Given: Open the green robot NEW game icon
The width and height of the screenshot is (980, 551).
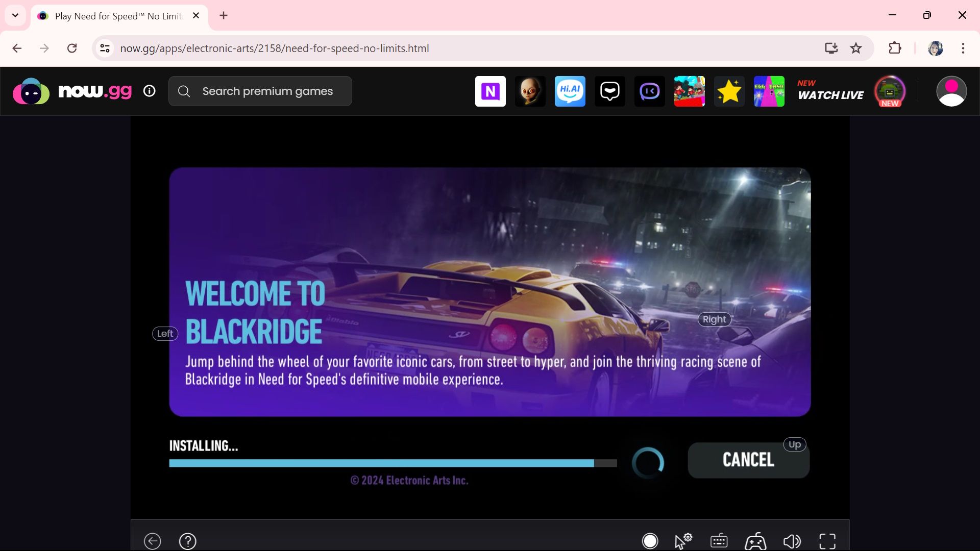Looking at the screenshot, I should click(890, 91).
